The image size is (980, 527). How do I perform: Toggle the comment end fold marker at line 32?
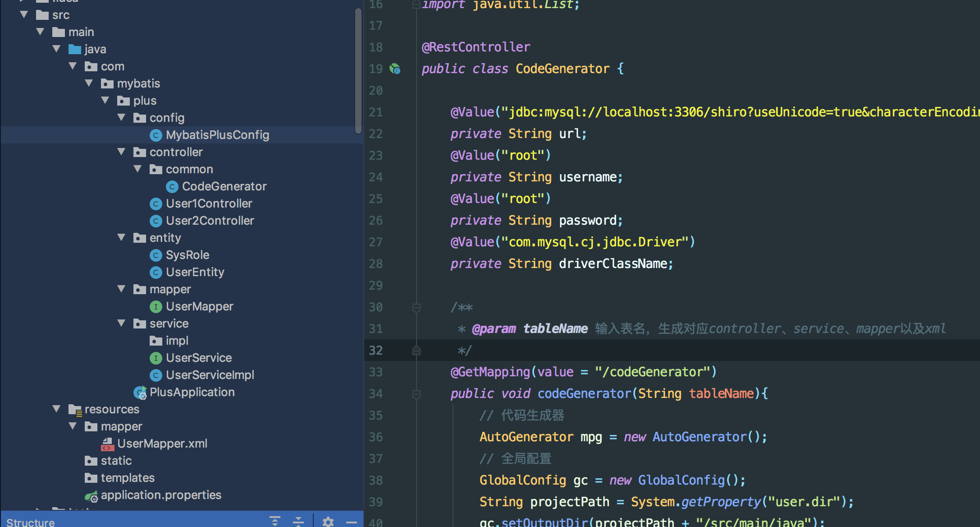pyautogui.click(x=417, y=351)
